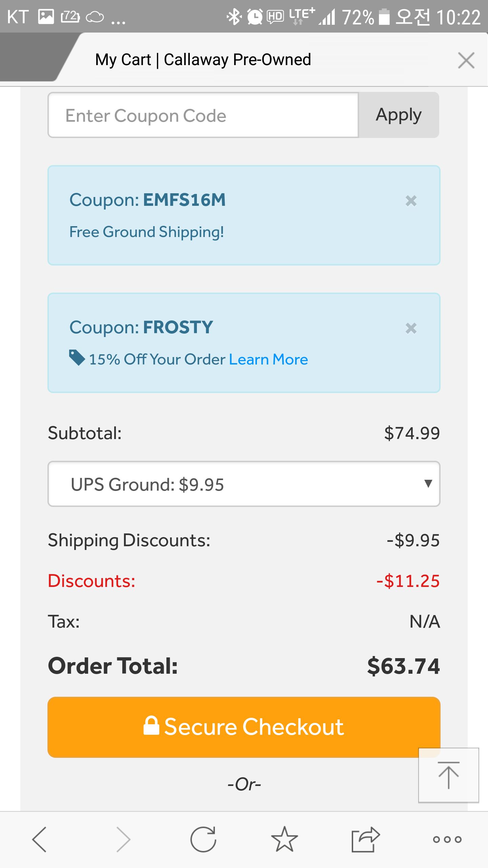The image size is (488, 868).
Task: Tap the image notification icon
Action: 46,17
